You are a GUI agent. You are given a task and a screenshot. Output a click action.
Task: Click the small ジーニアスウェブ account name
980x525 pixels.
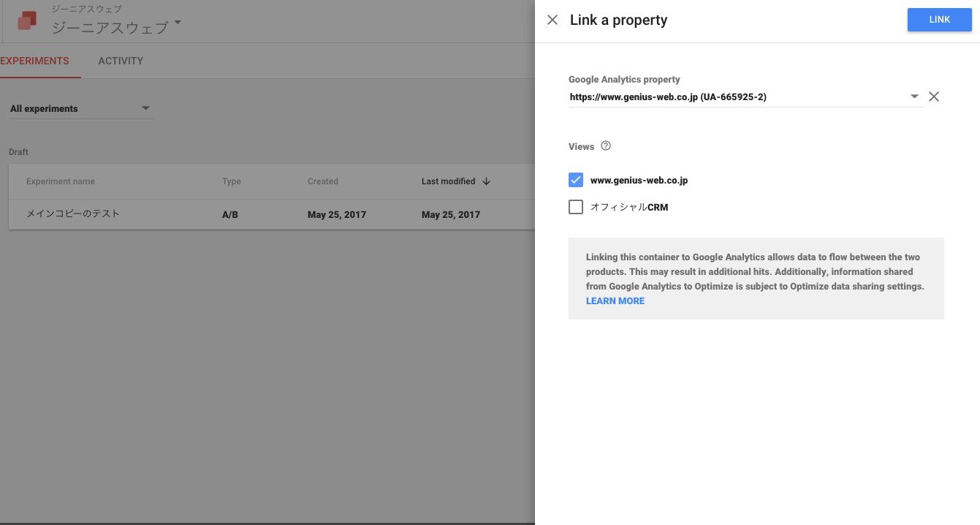(x=86, y=9)
